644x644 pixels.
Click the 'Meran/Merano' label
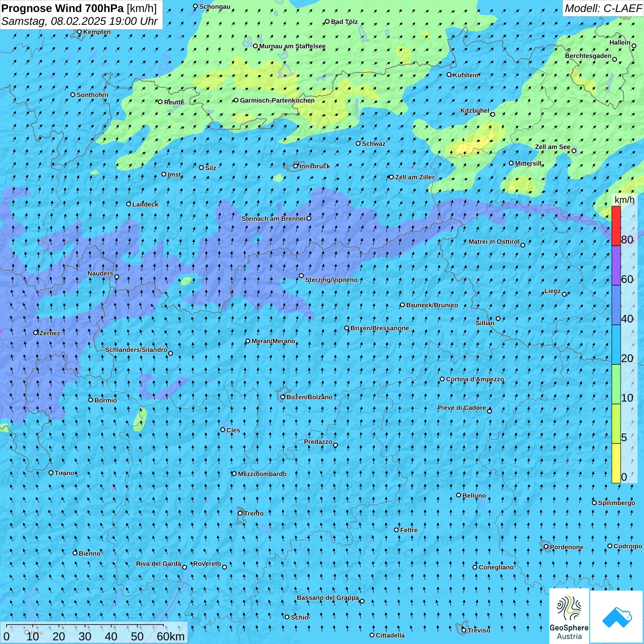click(x=273, y=341)
